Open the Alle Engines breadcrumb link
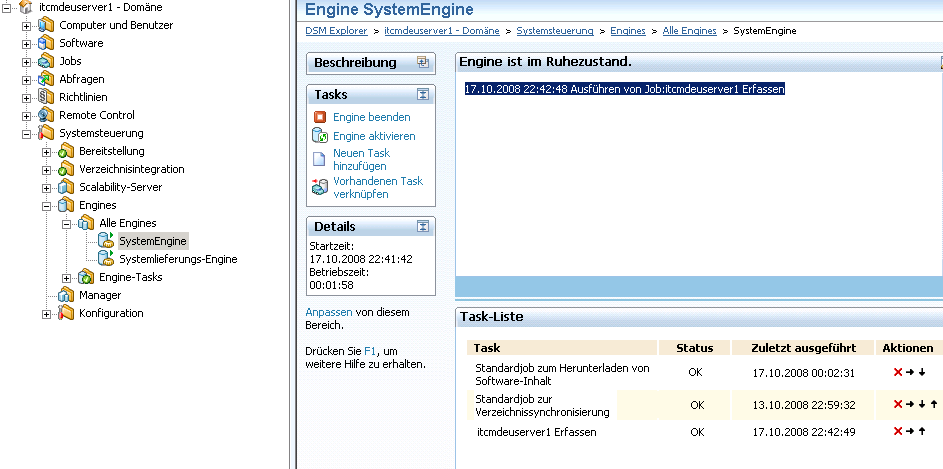 point(689,31)
